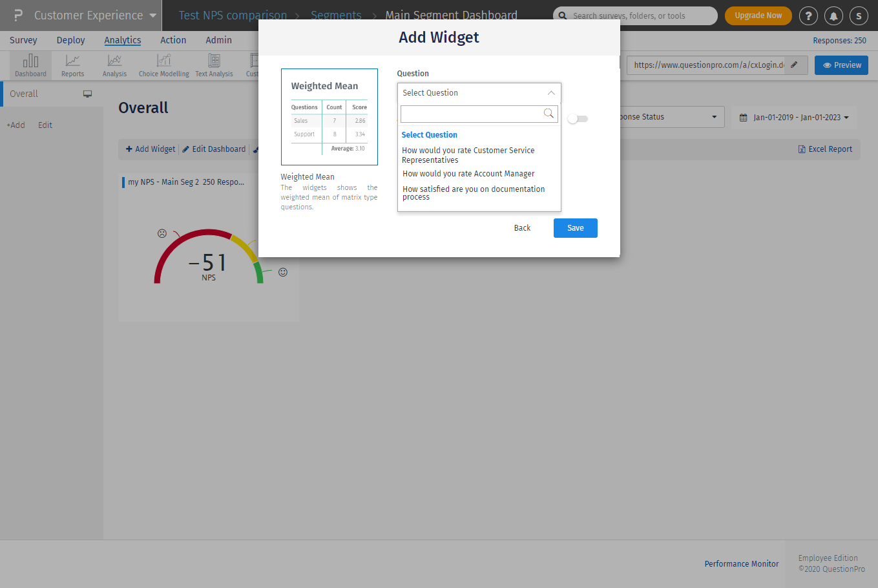Save the Weighted Mean widget
The width and height of the screenshot is (878, 588).
tap(575, 227)
